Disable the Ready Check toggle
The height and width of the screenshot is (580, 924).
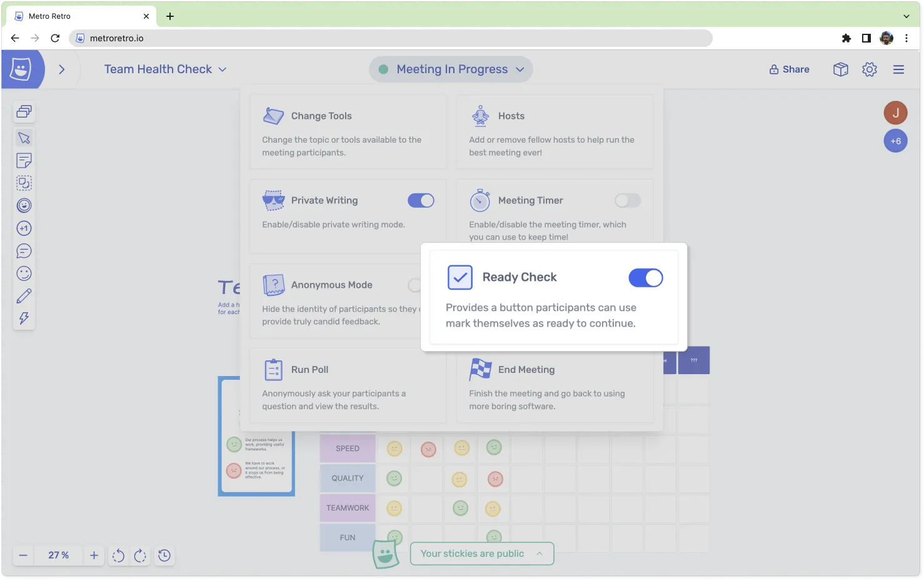(x=645, y=278)
